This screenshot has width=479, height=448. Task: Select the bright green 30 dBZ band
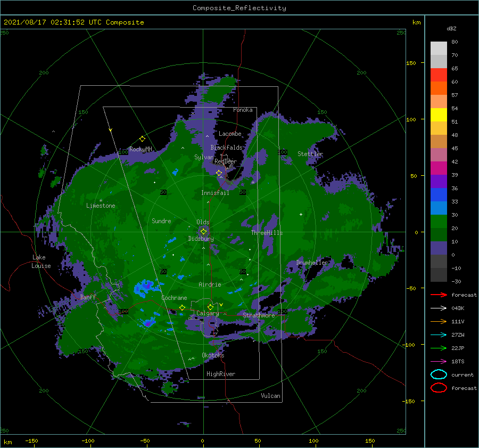pos(439,221)
